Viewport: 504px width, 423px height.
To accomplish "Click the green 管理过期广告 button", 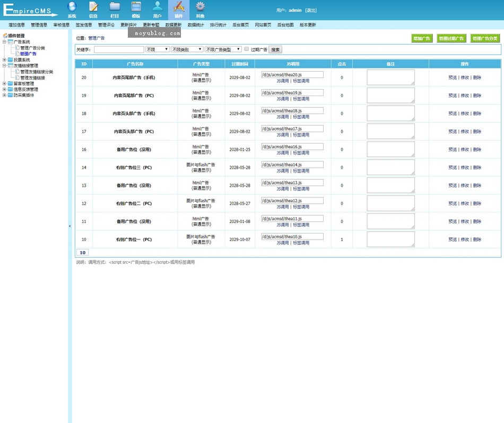I will (451, 38).
